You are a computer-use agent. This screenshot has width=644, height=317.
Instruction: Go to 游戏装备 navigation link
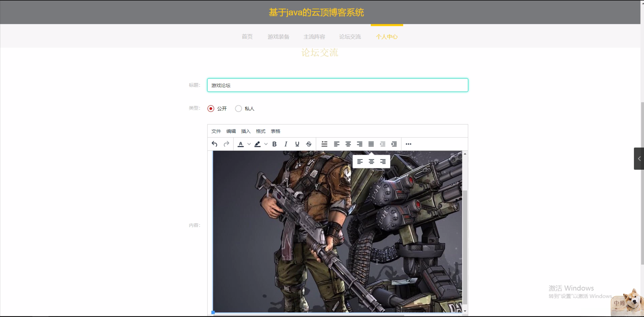point(278,37)
